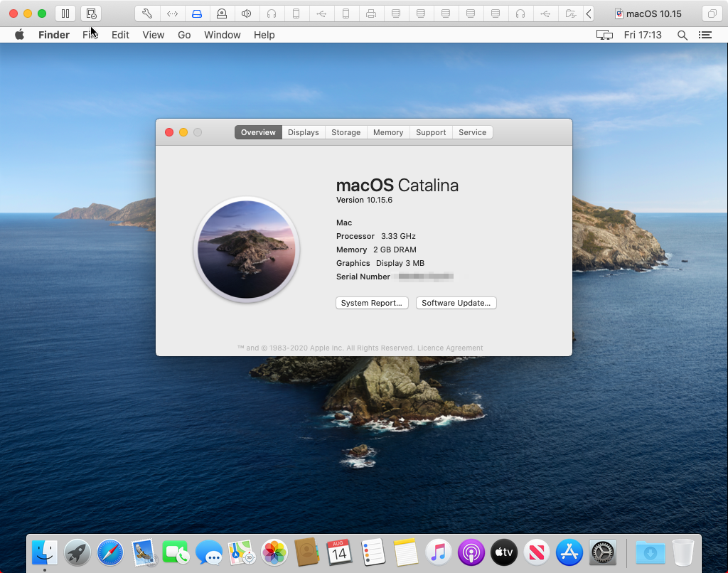Image resolution: width=728 pixels, height=573 pixels.
Task: Open Notification Center from the menu bar
Action: point(705,34)
